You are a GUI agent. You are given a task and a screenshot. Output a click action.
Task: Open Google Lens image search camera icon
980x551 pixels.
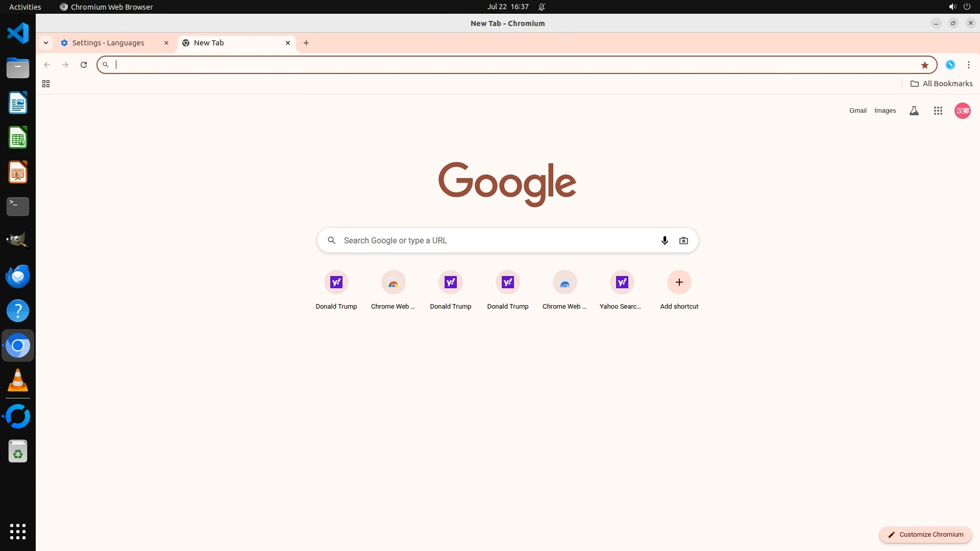[x=683, y=240]
